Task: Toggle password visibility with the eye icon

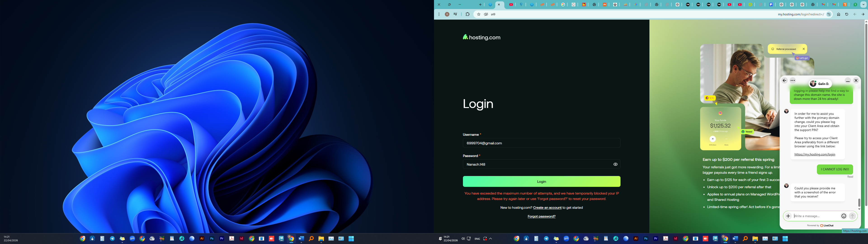Action: click(615, 164)
